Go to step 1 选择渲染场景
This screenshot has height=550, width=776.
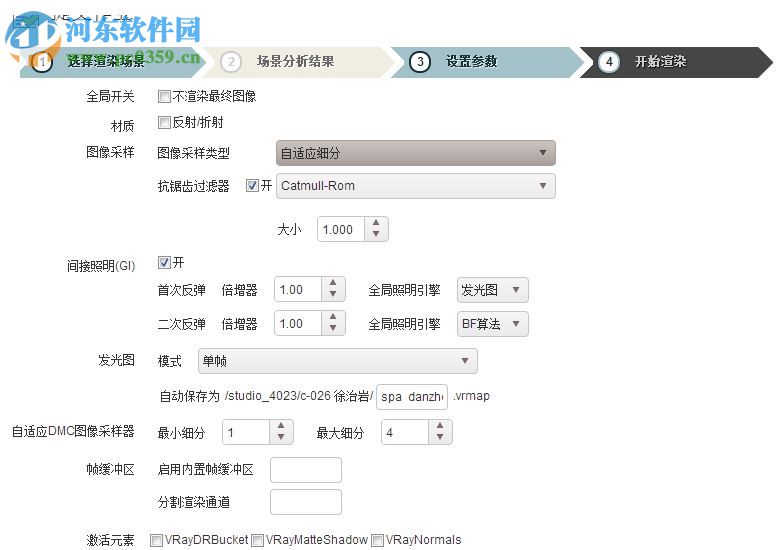111,62
